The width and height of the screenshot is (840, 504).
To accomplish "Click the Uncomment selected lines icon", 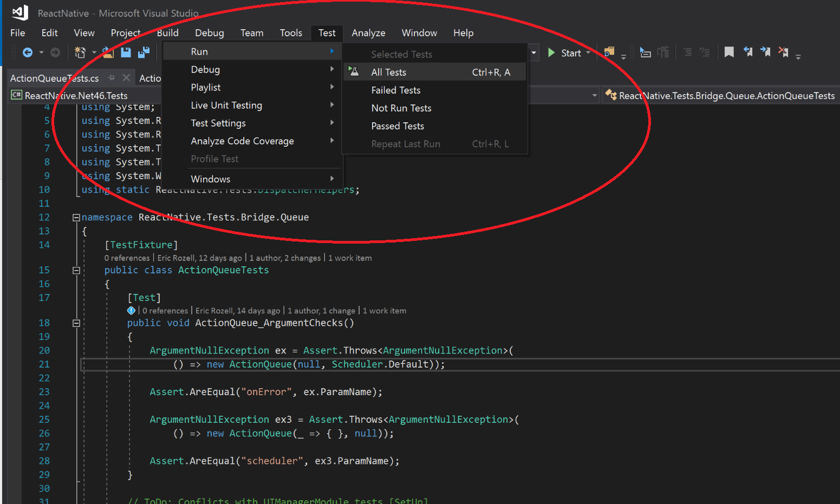I will point(705,53).
